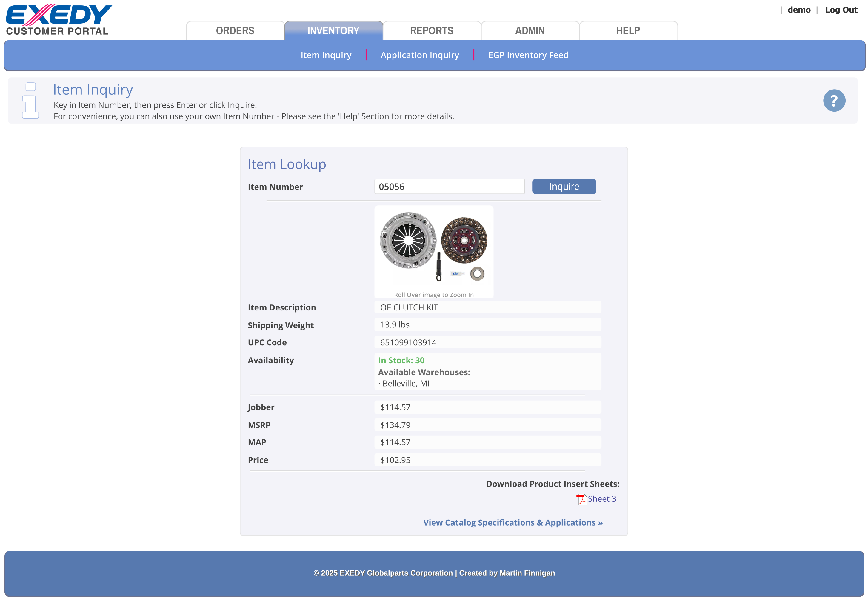Click the MAP value $114.57
This screenshot has height=597, width=868.
click(395, 442)
